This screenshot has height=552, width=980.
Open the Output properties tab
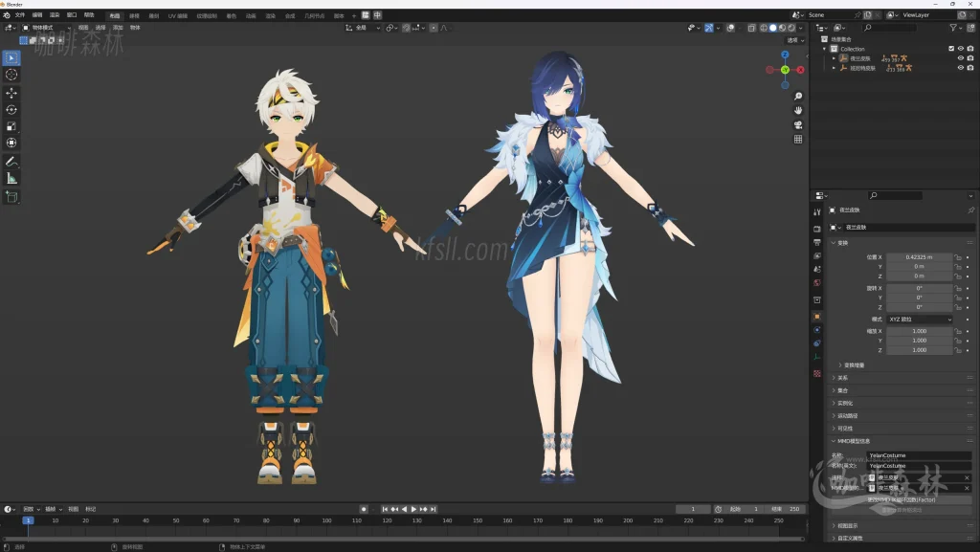click(817, 242)
